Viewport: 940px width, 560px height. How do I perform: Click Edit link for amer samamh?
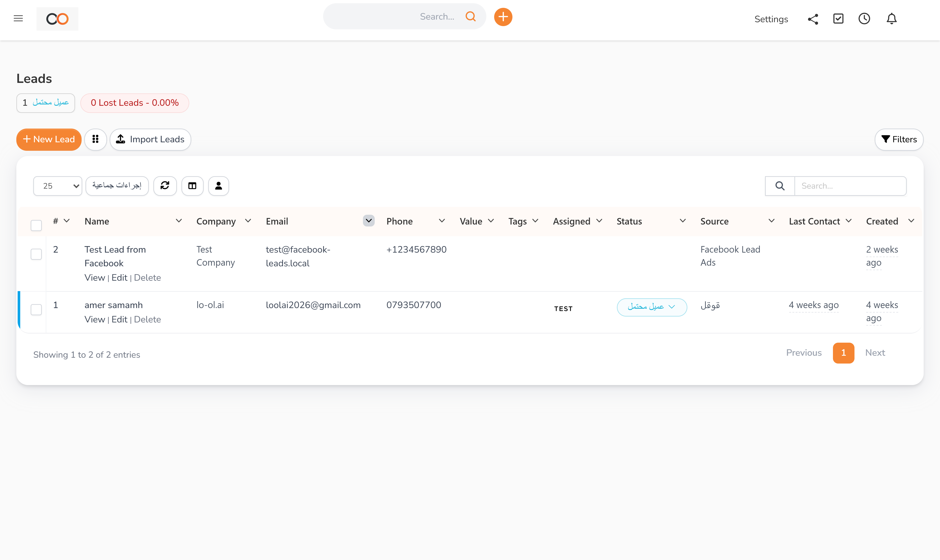point(119,319)
